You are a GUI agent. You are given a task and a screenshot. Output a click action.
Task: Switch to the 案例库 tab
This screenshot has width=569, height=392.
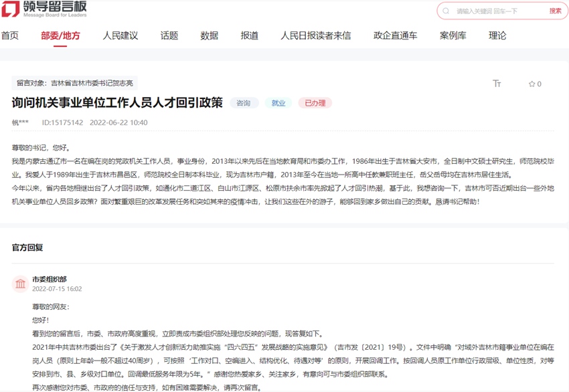click(451, 36)
